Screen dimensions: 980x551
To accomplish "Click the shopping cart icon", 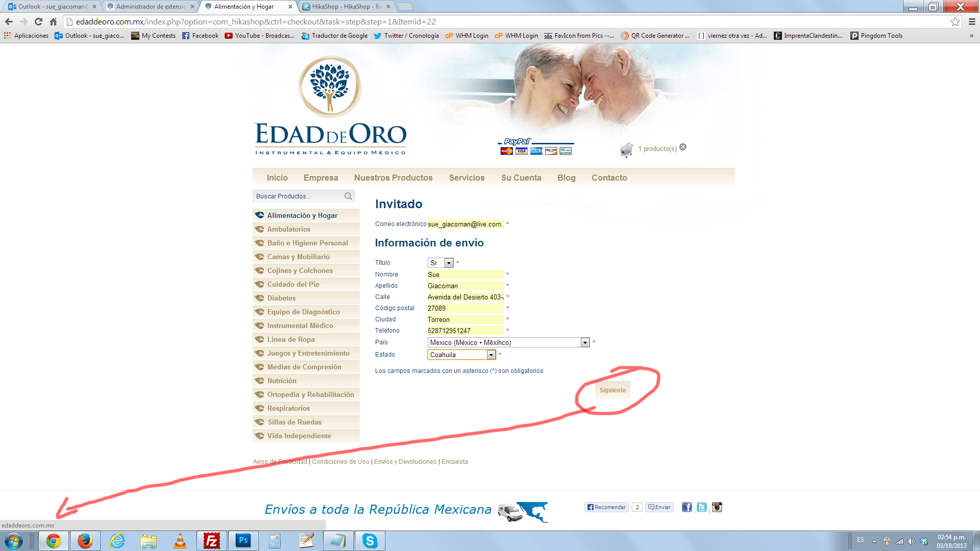I will [626, 149].
